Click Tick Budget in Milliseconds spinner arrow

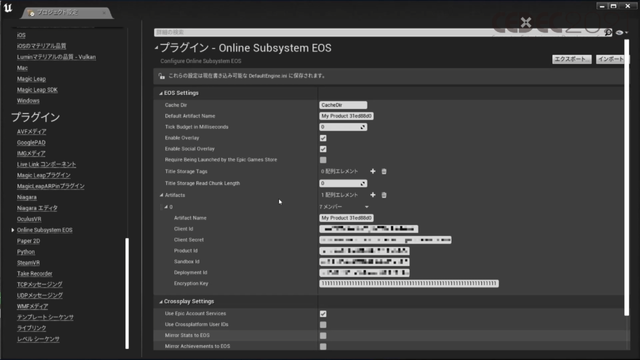tap(362, 127)
